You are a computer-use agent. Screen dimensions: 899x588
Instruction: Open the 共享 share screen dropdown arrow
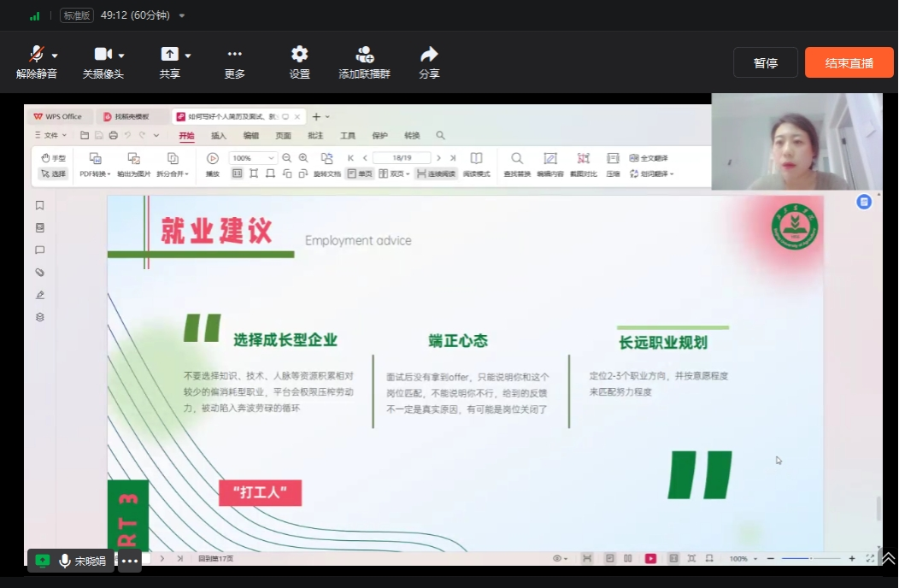tap(188, 56)
